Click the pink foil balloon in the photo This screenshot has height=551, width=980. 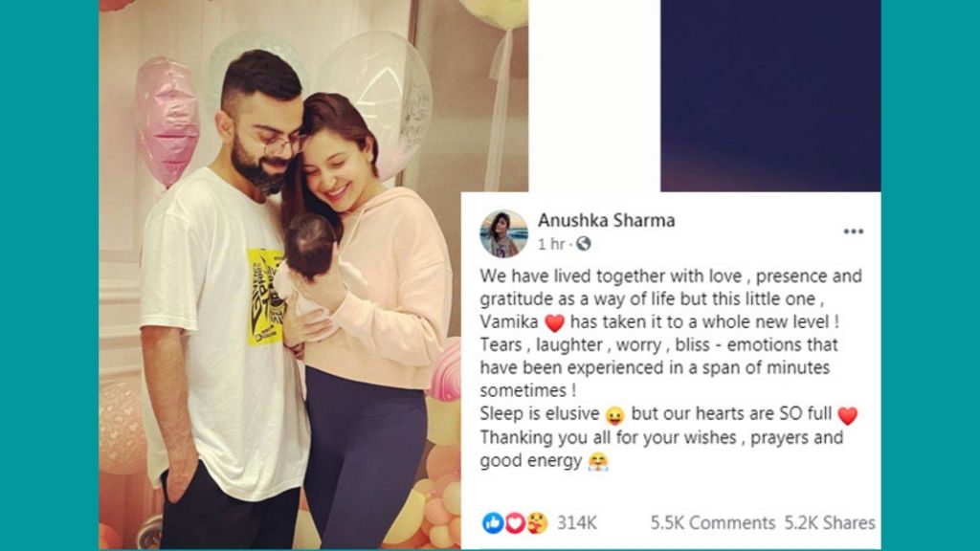pyautogui.click(x=167, y=121)
